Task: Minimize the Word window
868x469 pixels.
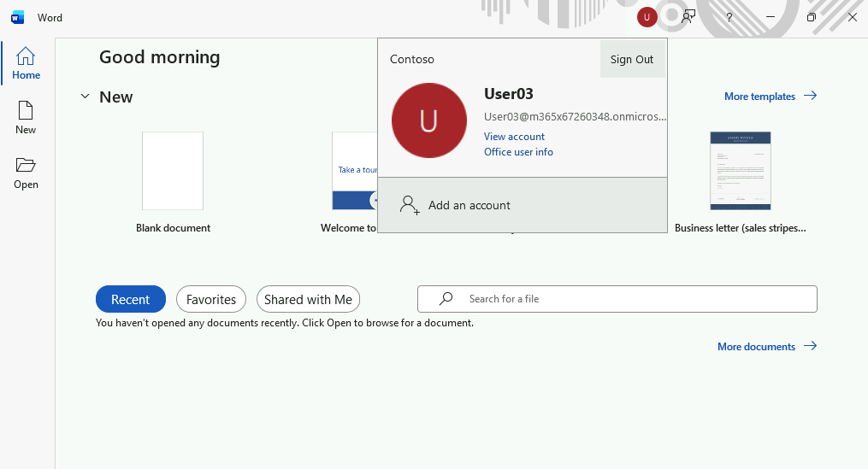Action: (770, 17)
